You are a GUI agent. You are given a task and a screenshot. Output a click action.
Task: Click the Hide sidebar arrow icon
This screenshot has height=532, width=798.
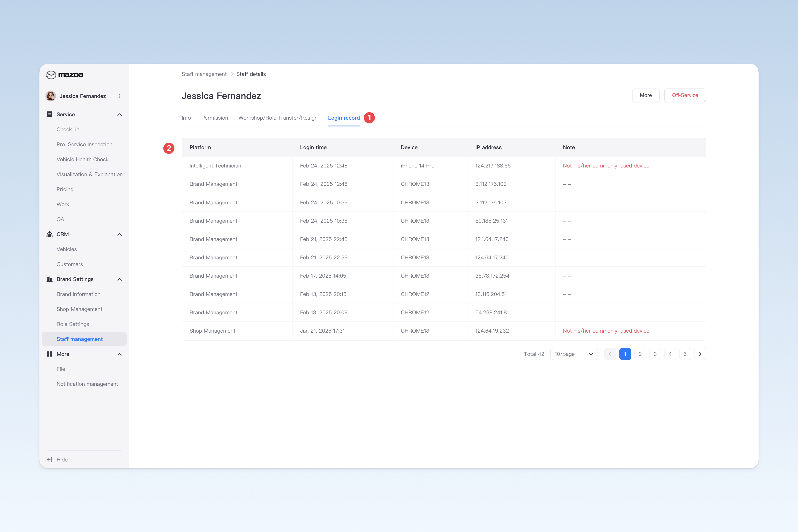click(x=49, y=459)
